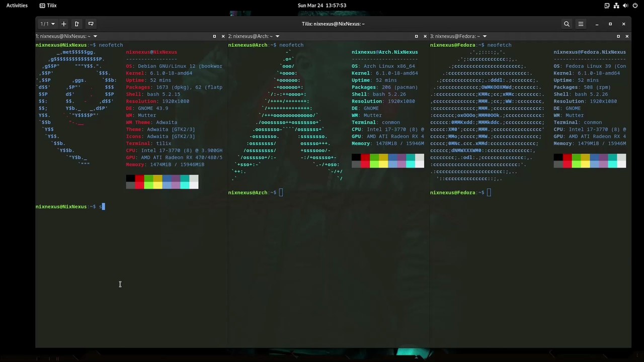Open the GNOME Activities overview
This screenshot has height=362, width=644.
[17, 6]
